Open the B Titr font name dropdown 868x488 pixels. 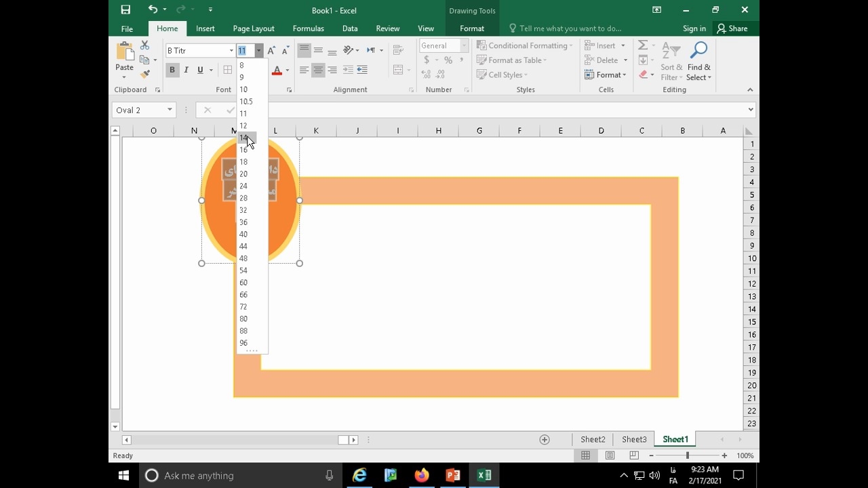(x=231, y=51)
